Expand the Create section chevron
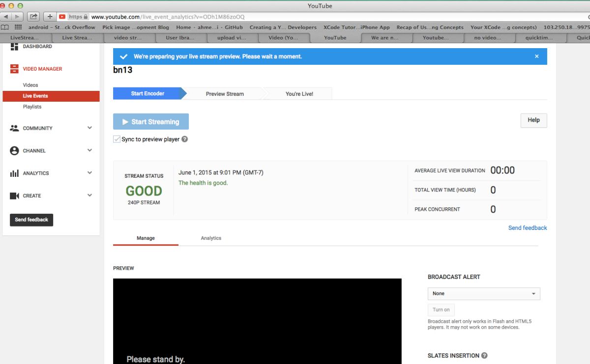This screenshot has width=590, height=364. point(89,196)
